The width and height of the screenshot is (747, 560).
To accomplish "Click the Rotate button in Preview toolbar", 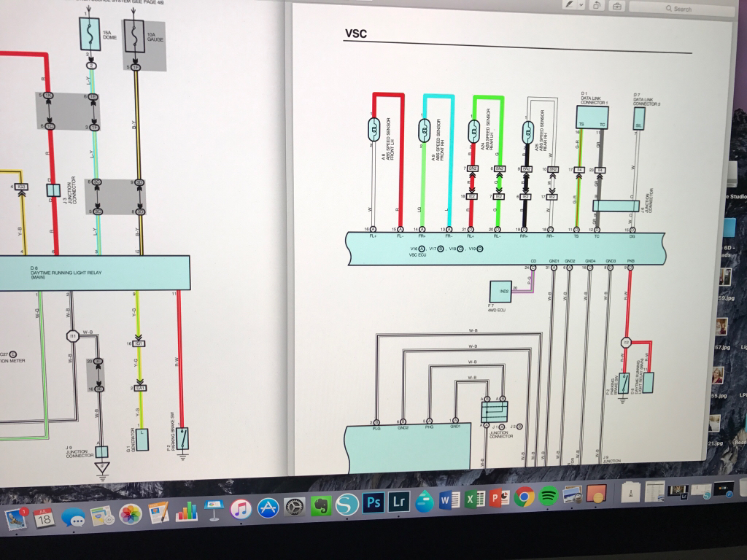I will pos(597,6).
